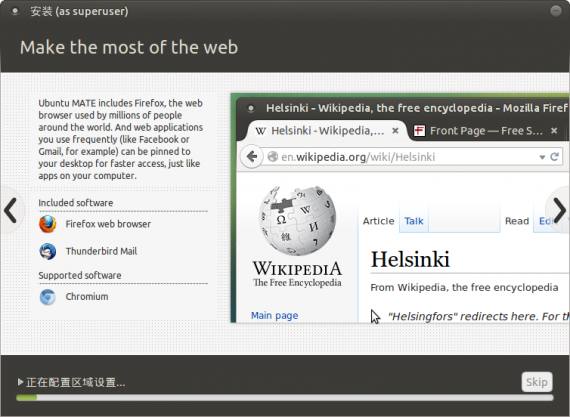The image size is (570, 417).
Task: Click the Chromium icon
Action: [48, 297]
